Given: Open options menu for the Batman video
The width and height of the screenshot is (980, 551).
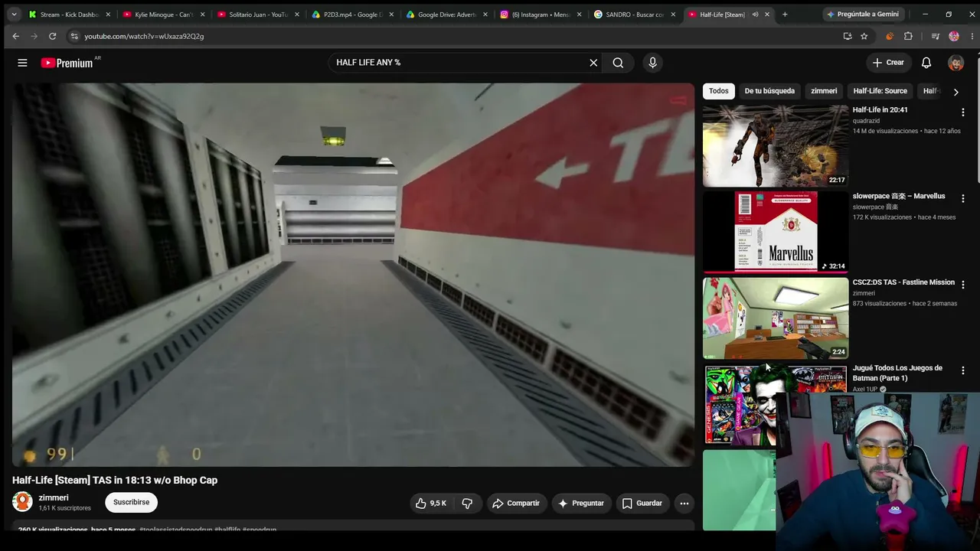Looking at the screenshot, I should (x=962, y=370).
